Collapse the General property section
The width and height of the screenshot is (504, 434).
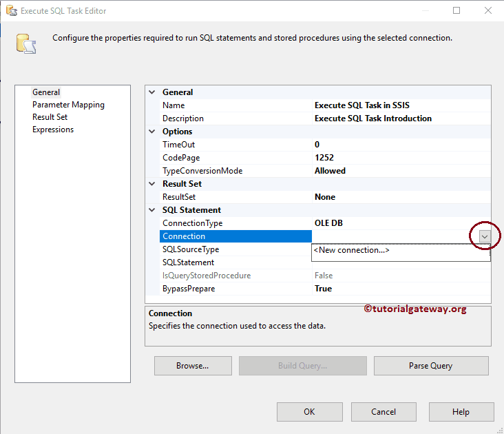[x=152, y=92]
